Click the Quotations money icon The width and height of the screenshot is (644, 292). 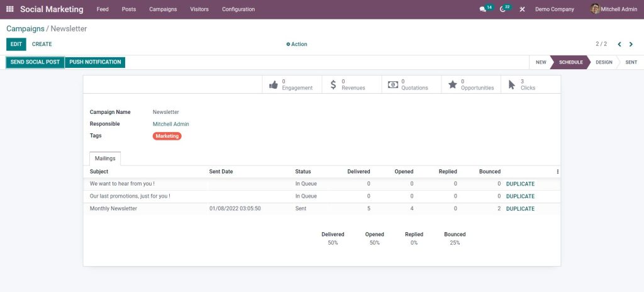tap(393, 85)
